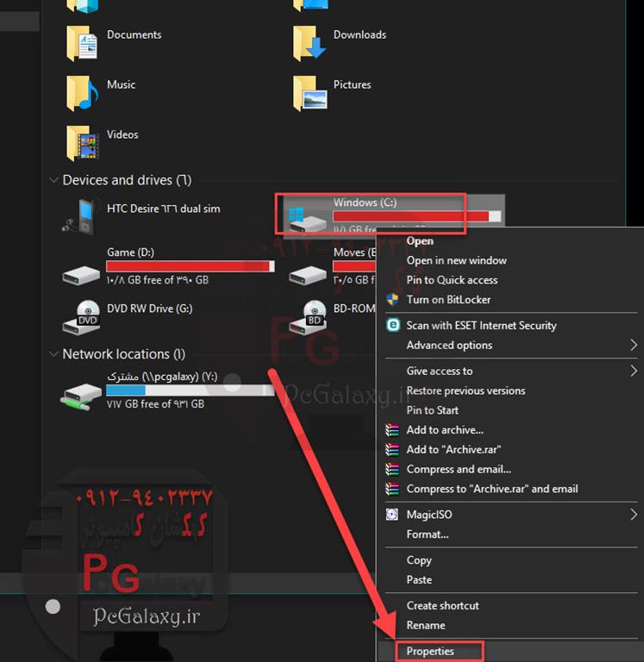The image size is (644, 662).
Task: Open the Documents folder icon
Action: pyautogui.click(x=83, y=42)
